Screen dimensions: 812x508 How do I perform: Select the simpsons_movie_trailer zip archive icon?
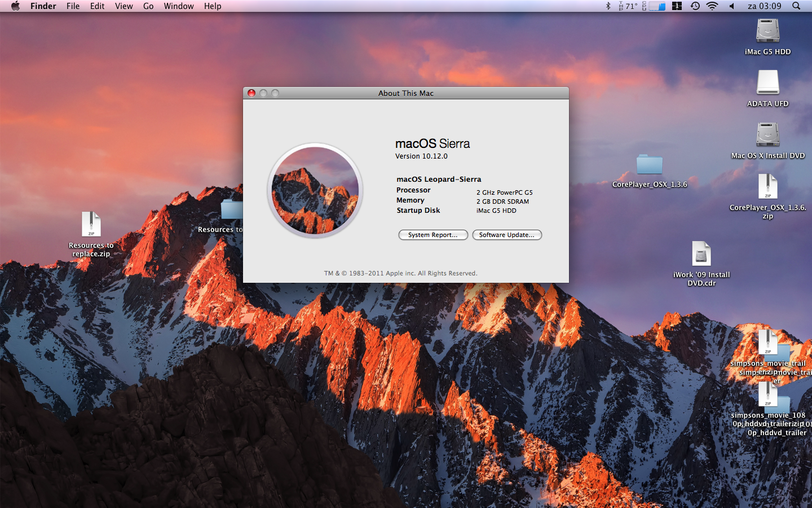coord(767,342)
